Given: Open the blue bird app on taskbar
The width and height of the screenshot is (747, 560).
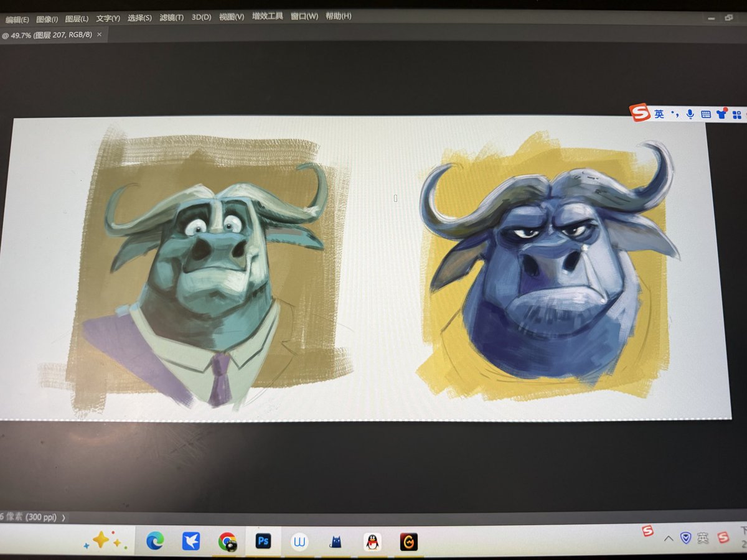Looking at the screenshot, I should 190,541.
